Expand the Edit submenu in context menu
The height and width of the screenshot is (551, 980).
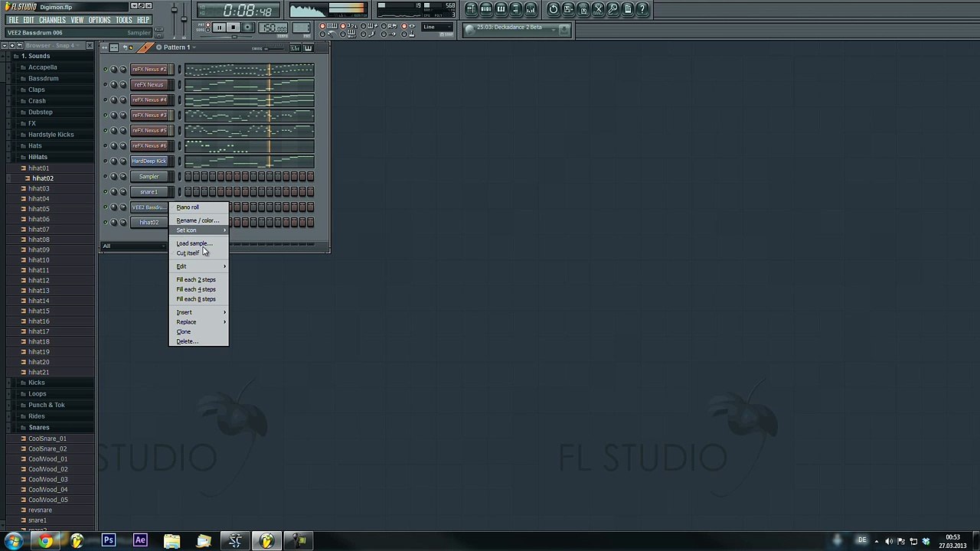click(198, 266)
